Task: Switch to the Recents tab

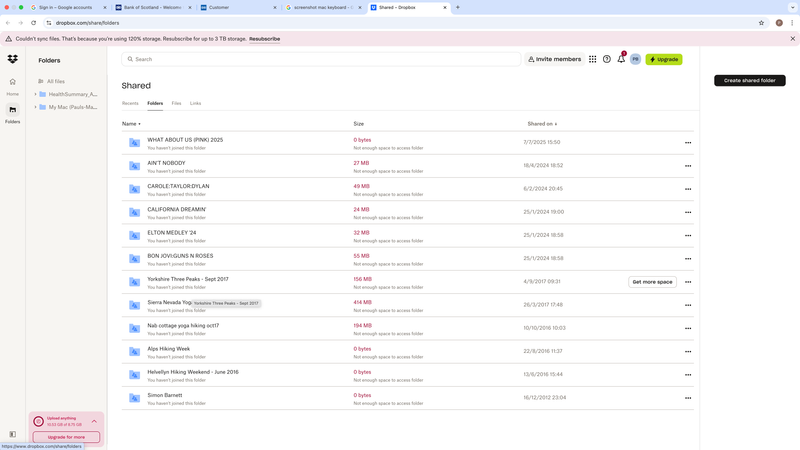Action: click(130, 103)
